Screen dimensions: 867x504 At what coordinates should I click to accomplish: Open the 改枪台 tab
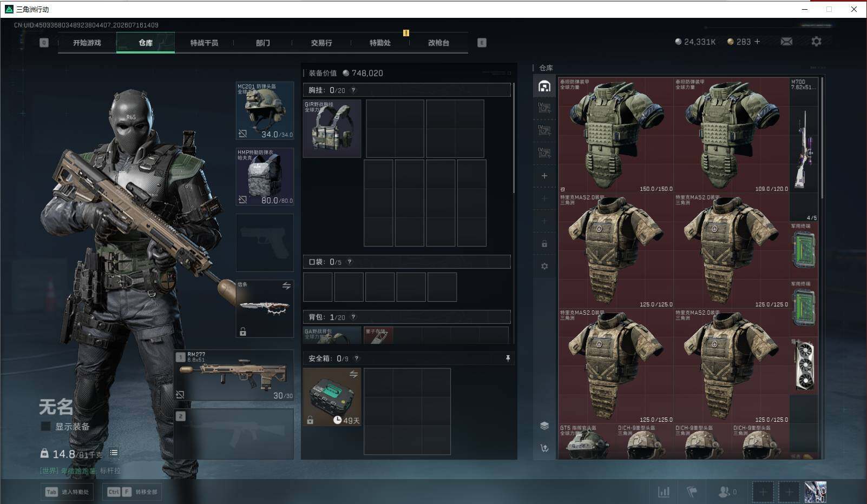pos(438,43)
